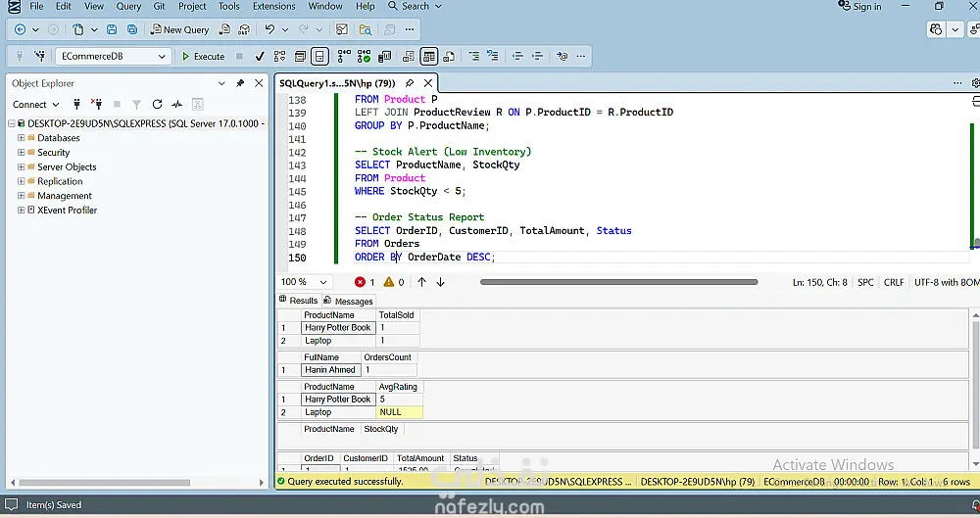Select Results to Text icon
The width and height of the screenshot is (980, 518).
(x=408, y=56)
